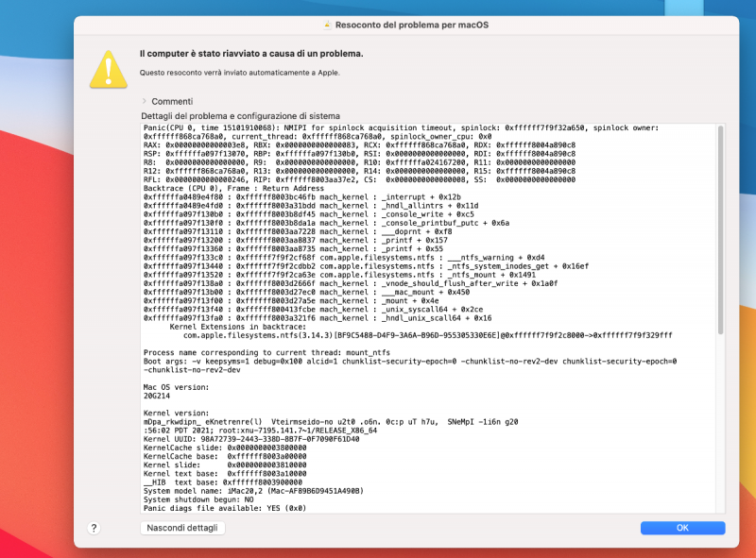
Task: Click the '_interrupt + 0x12b' backtrace line
Action: (301, 197)
